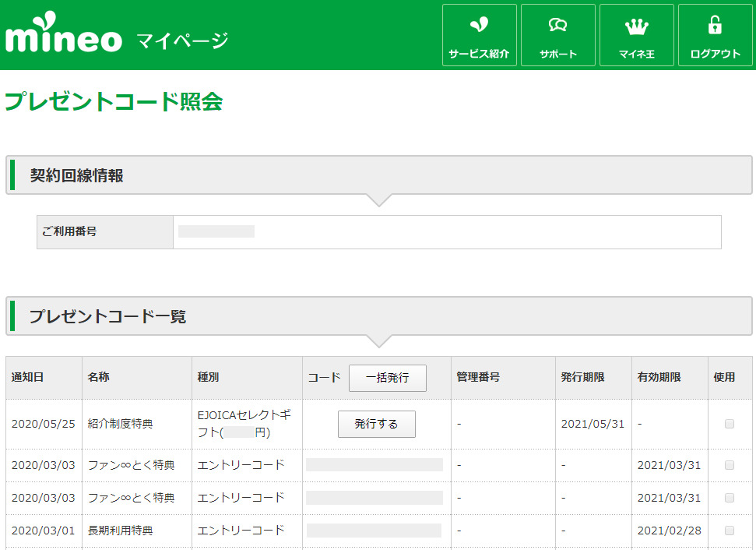
Task: Click 発行する for the EJOICA gift
Action: pos(376,424)
